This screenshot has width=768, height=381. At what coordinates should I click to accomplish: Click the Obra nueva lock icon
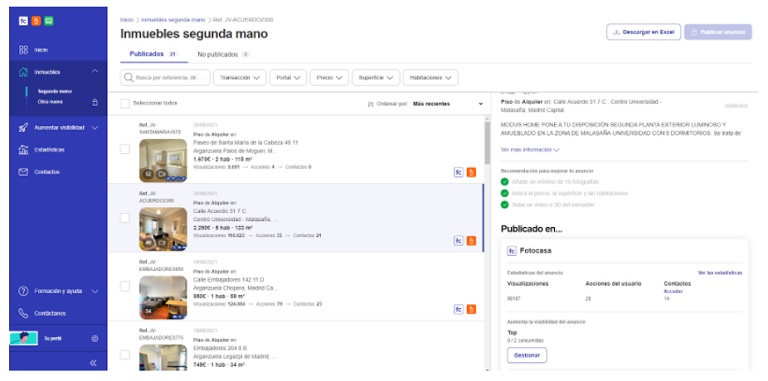tap(95, 102)
